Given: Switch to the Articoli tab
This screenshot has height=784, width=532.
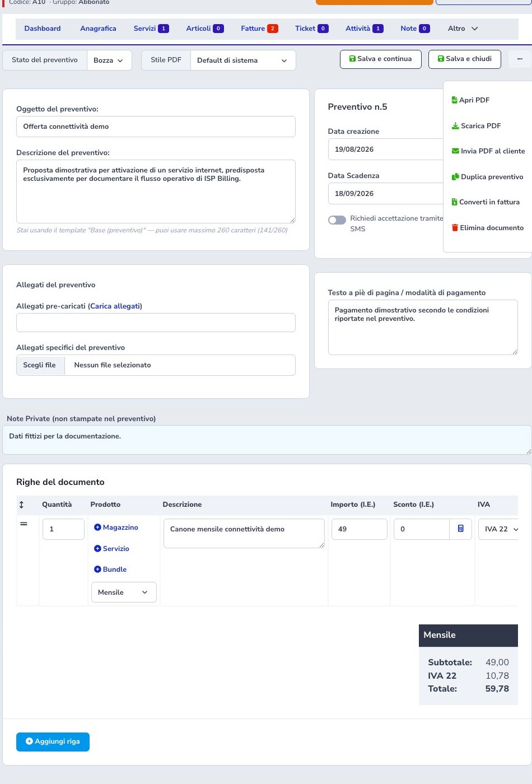Looking at the screenshot, I should (204, 29).
